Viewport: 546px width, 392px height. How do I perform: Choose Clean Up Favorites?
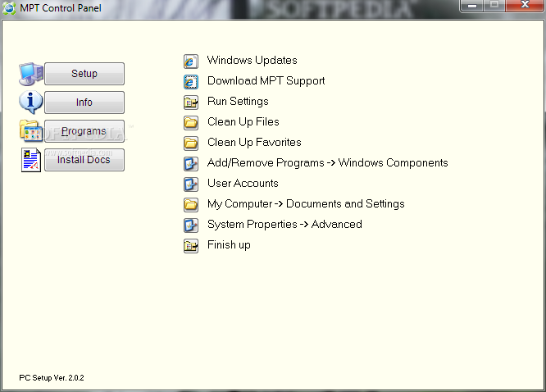pos(254,143)
